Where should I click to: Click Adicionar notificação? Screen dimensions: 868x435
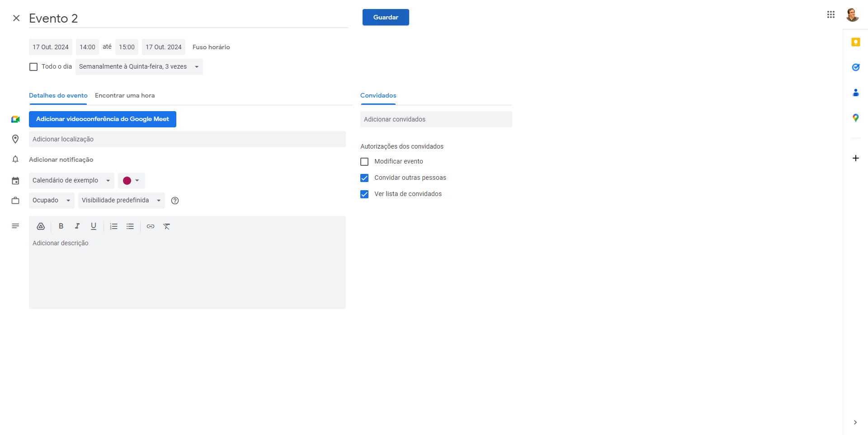[x=61, y=159]
